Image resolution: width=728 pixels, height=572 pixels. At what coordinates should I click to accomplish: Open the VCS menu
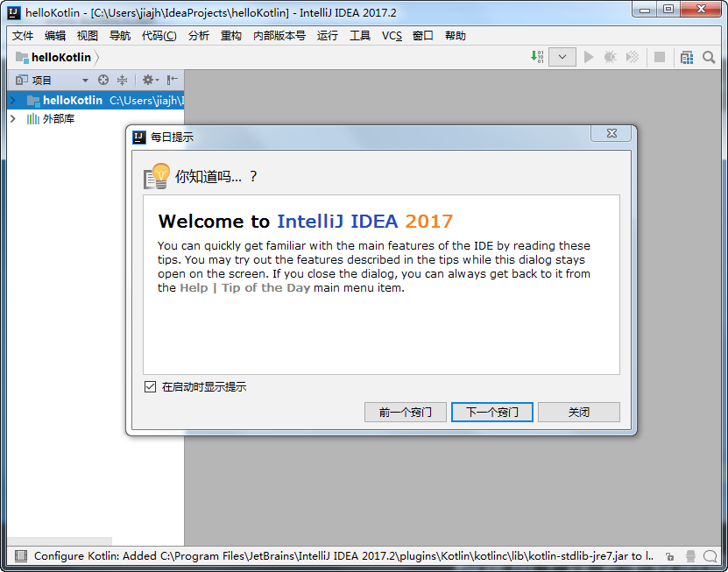[392, 36]
